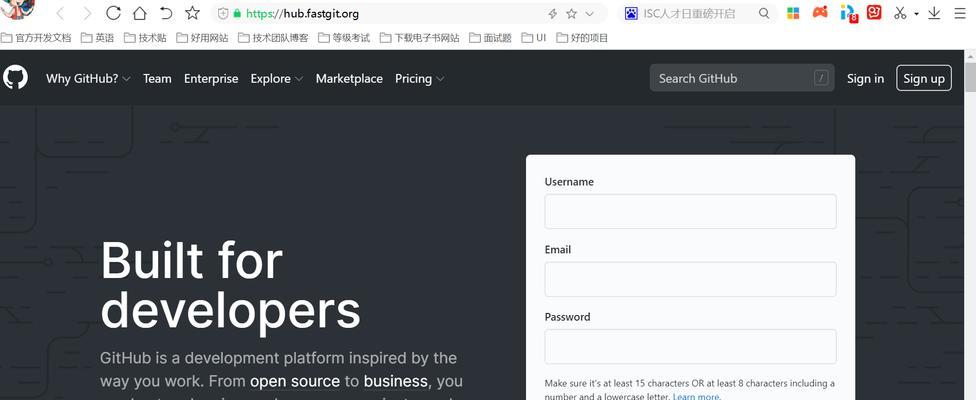Open the Enterprise nav link
The height and width of the screenshot is (400, 976).
(x=211, y=78)
